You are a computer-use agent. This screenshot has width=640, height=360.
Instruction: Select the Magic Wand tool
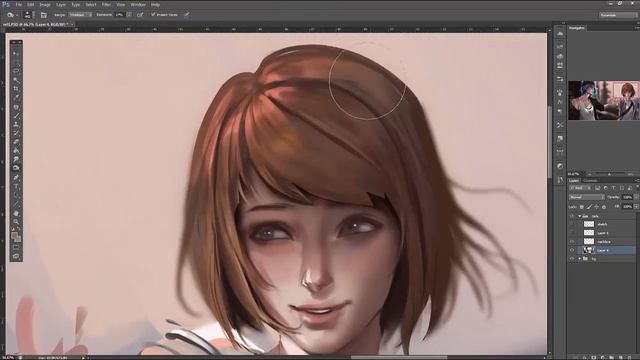coord(16,80)
